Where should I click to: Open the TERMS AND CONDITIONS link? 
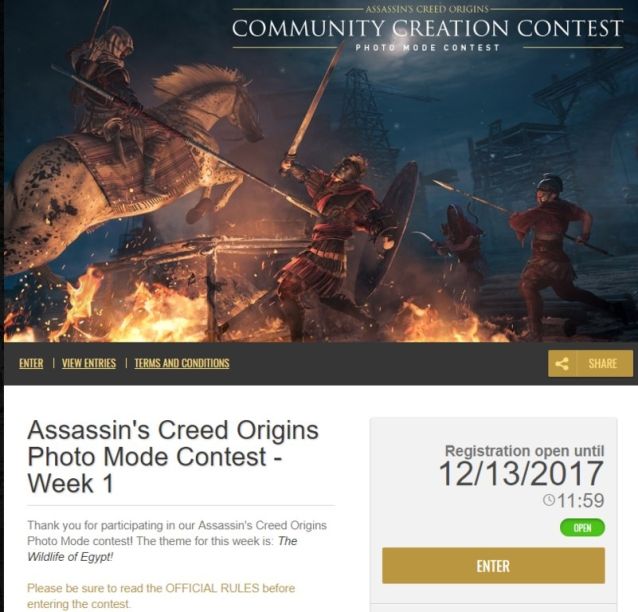point(182,363)
